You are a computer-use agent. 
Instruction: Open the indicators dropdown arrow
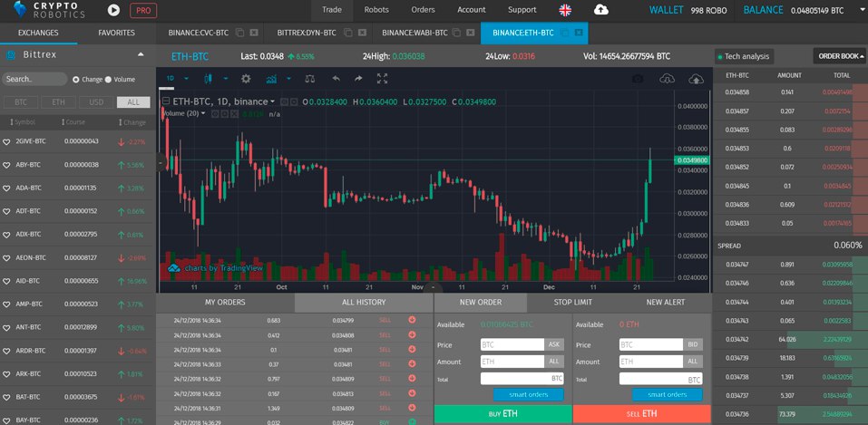tap(288, 79)
